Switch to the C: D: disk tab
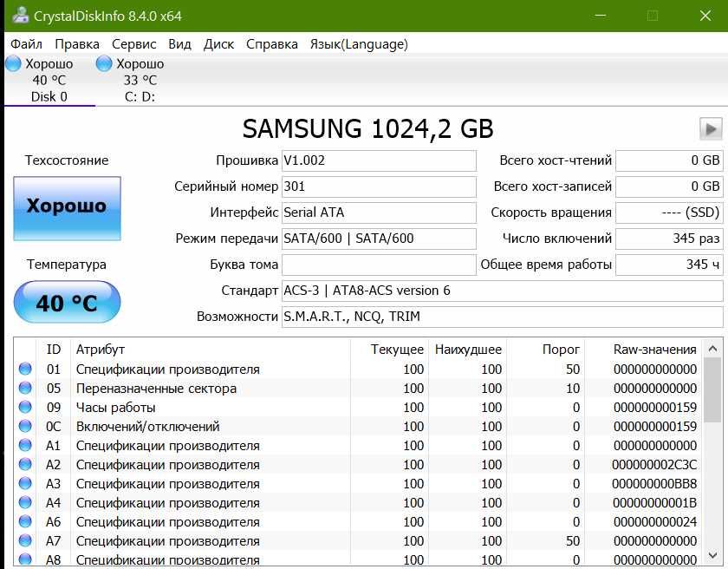The height and width of the screenshot is (569, 728). [x=140, y=80]
